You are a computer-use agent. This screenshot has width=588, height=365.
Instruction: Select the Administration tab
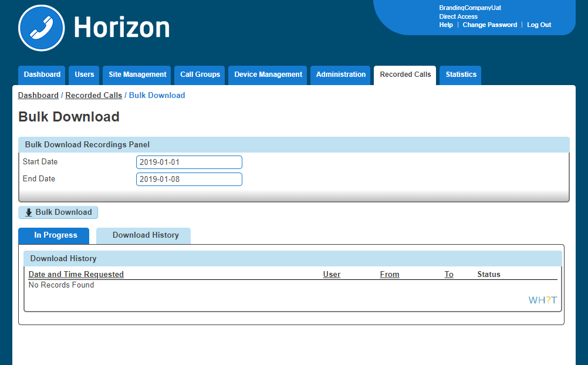coord(340,75)
